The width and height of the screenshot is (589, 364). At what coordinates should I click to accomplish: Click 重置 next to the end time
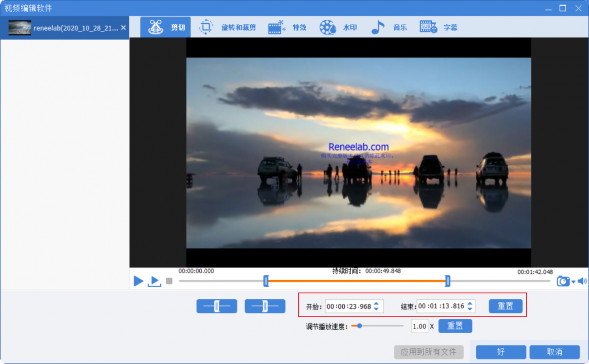pyautogui.click(x=505, y=306)
